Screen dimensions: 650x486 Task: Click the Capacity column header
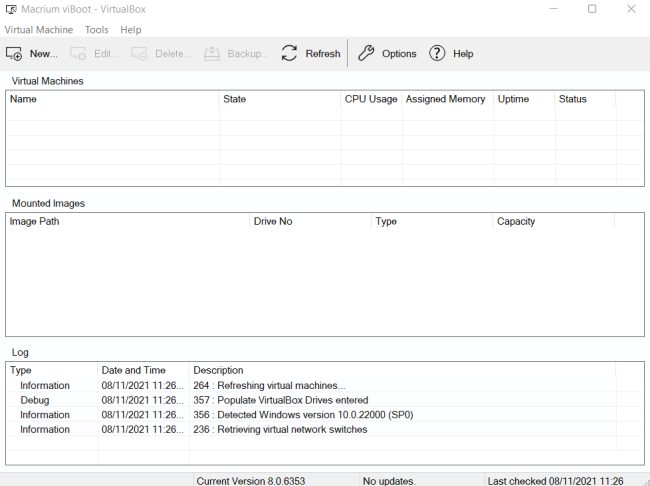553,221
